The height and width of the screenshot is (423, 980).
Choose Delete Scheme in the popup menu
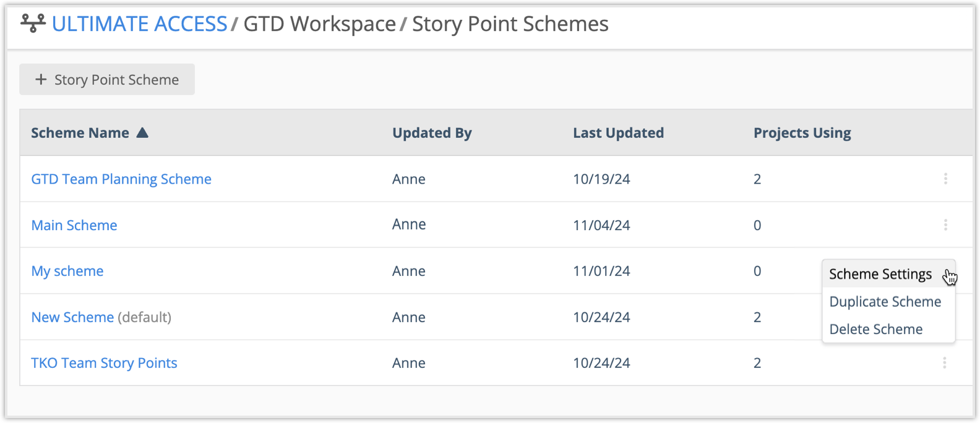click(875, 329)
